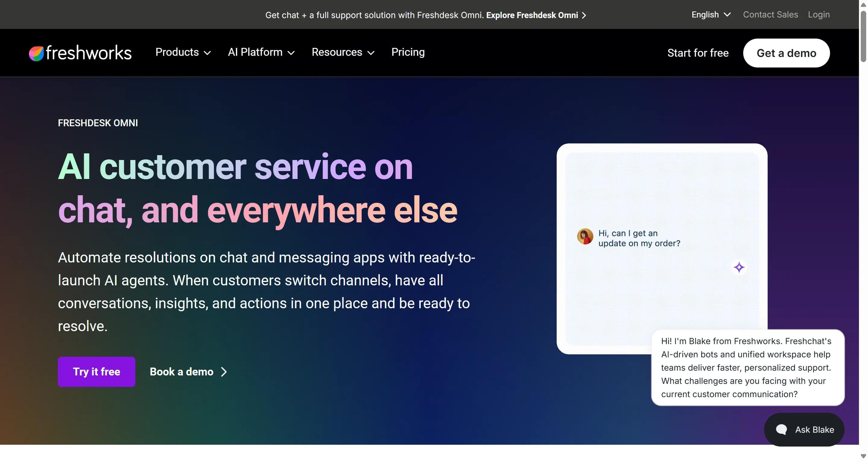The height and width of the screenshot is (461, 868).
Task: Click the Freshworks logo
Action: tap(80, 53)
